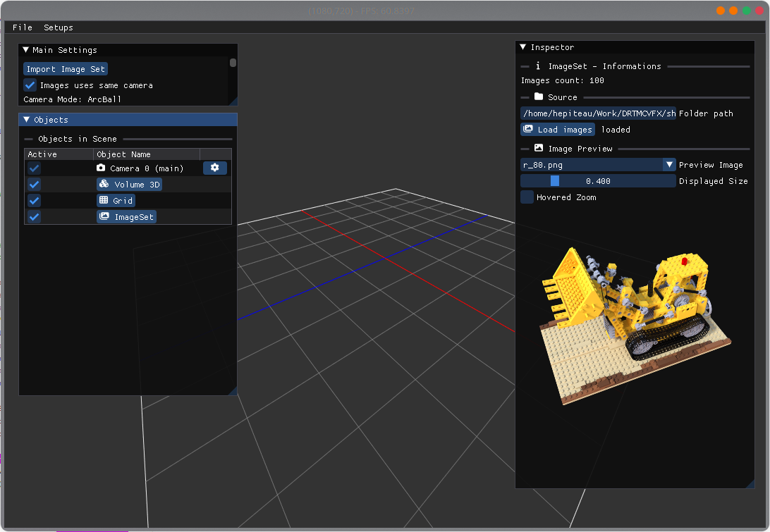Click the Inspector panel resize grip
Viewport: 770px width, 532px height.
coord(750,484)
